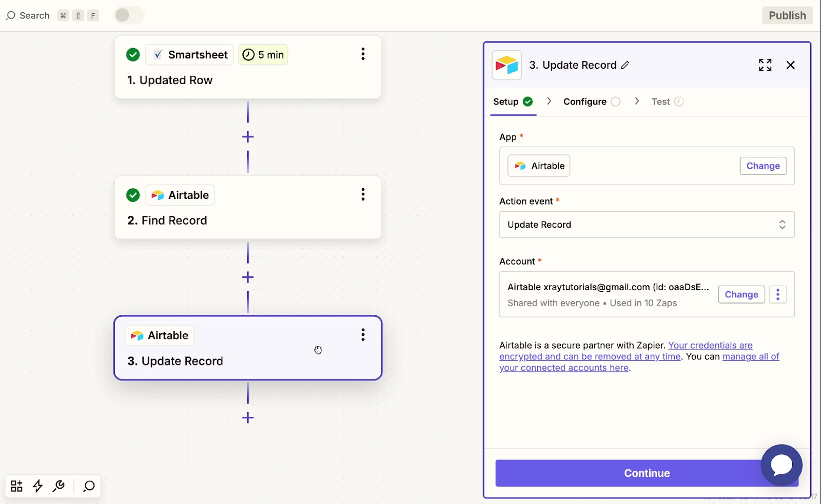Click green checkmark on Smartsheet step
Image resolution: width=821 pixels, height=504 pixels.
(133, 55)
